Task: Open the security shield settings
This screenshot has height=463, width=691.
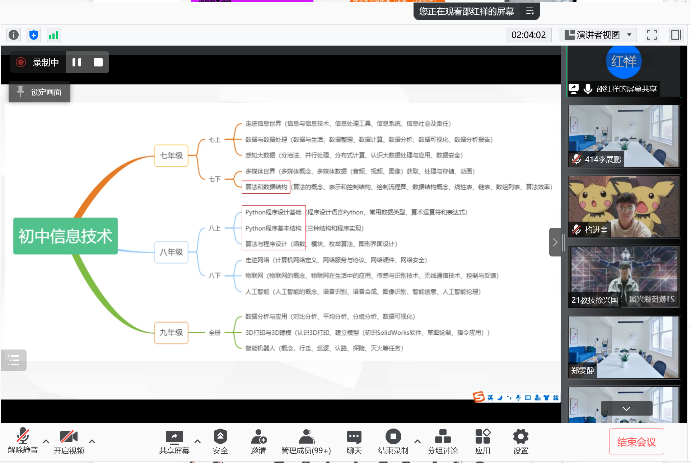Action: point(220,438)
